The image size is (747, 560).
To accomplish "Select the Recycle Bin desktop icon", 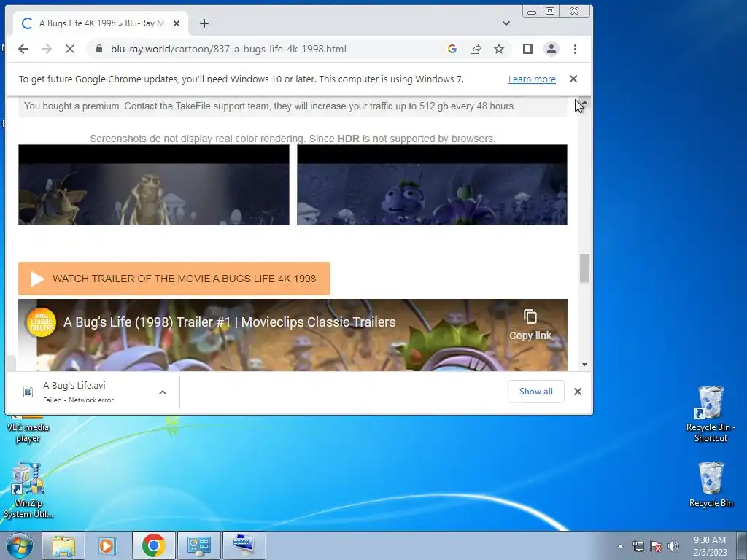I will (711, 485).
